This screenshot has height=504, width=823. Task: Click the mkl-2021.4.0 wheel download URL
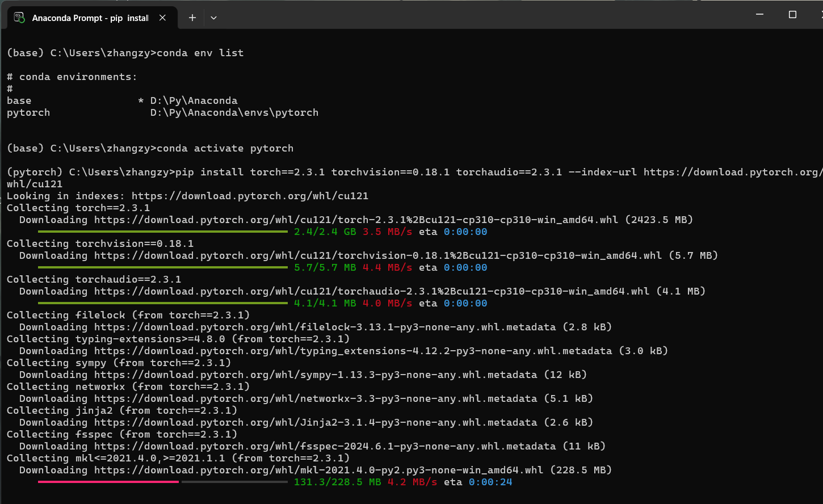pyautogui.click(x=319, y=470)
